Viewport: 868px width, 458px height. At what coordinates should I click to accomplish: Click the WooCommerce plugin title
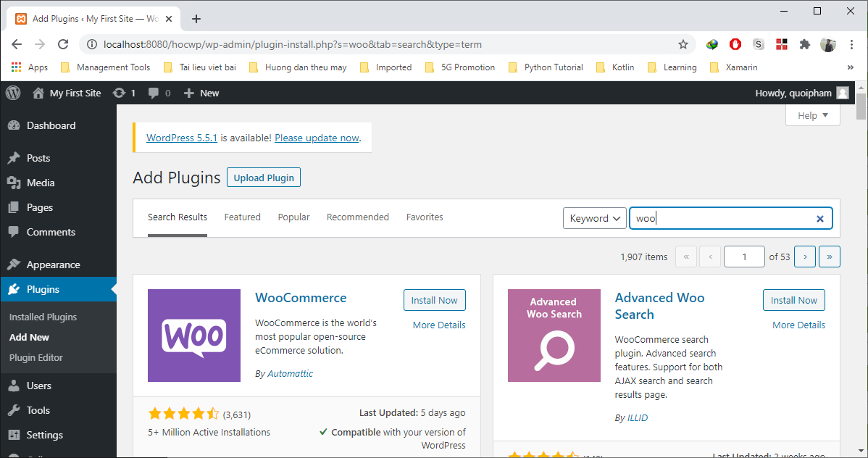(x=301, y=298)
